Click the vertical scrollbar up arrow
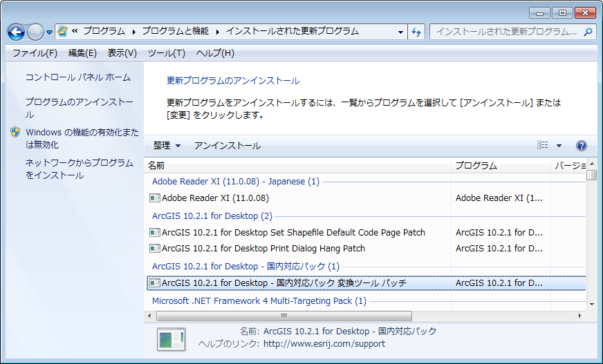 [591, 164]
